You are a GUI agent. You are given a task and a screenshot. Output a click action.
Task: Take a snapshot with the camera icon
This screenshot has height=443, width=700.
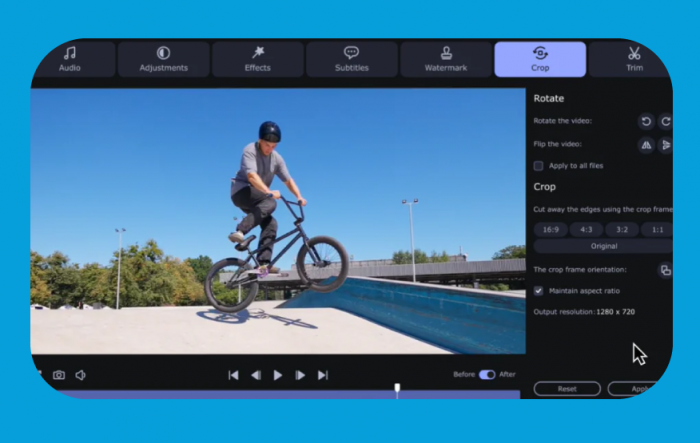[59, 375]
